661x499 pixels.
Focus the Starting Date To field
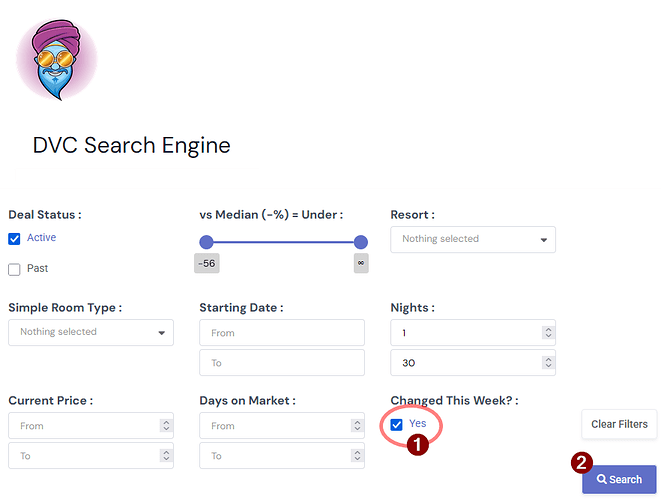[281, 362]
